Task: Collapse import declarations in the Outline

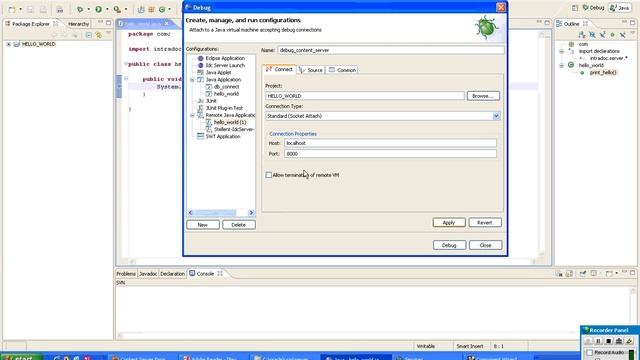Action: (x=562, y=51)
